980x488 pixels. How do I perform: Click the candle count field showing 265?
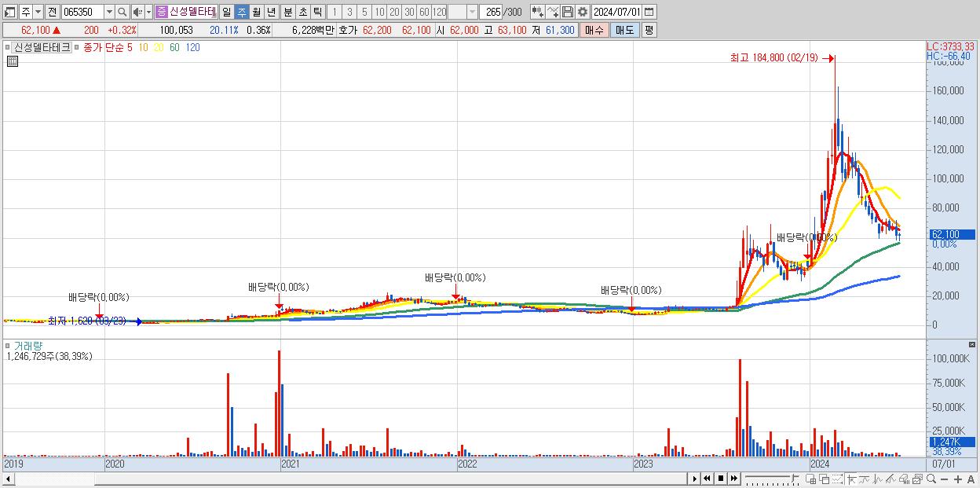pos(490,12)
